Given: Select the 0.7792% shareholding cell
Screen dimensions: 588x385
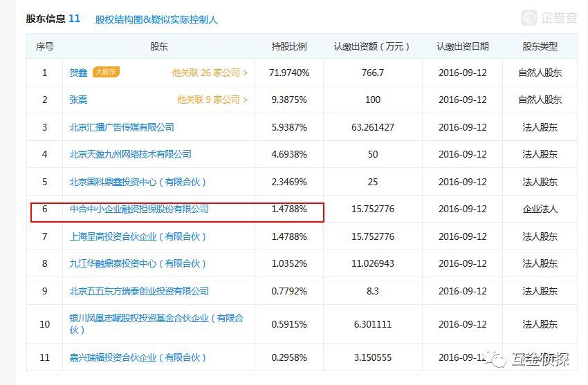Looking at the screenshot, I should (289, 291).
